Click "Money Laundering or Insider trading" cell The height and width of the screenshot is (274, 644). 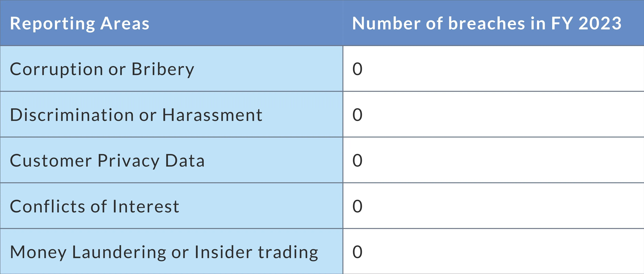click(x=164, y=252)
